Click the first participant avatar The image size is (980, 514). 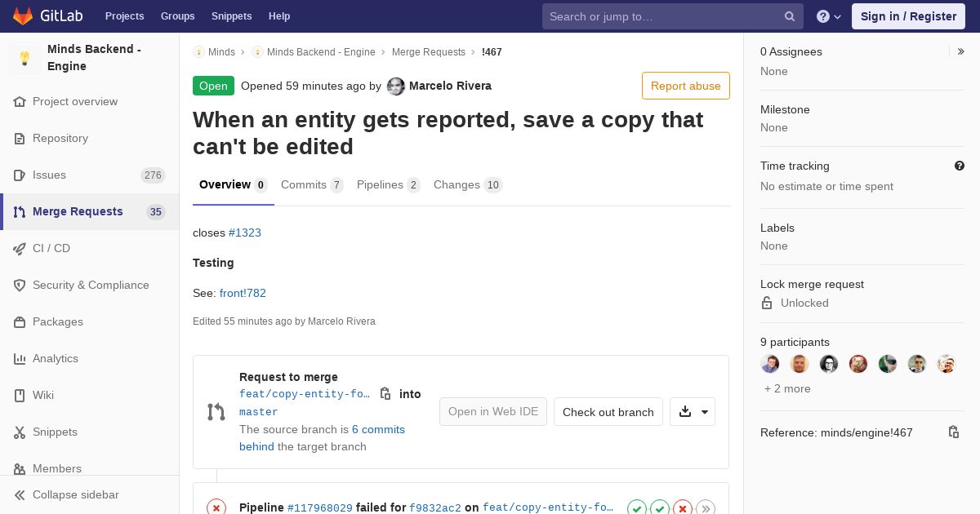point(770,364)
